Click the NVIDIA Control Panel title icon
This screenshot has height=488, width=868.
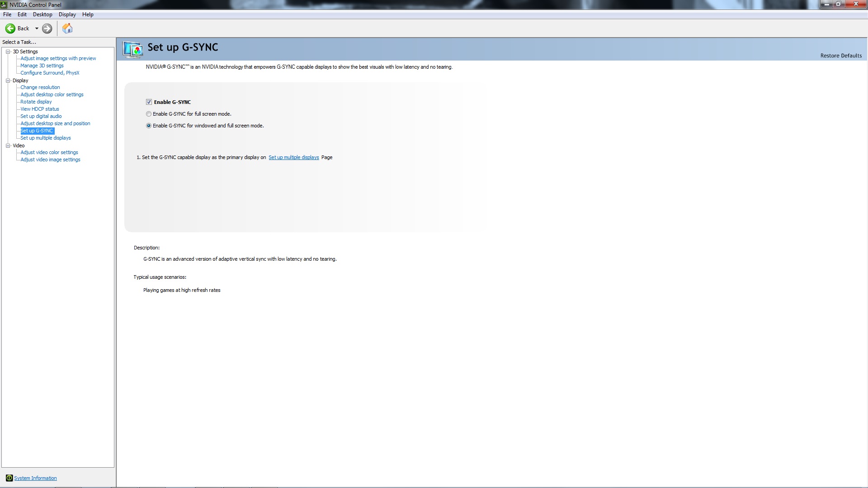pyautogui.click(x=4, y=5)
